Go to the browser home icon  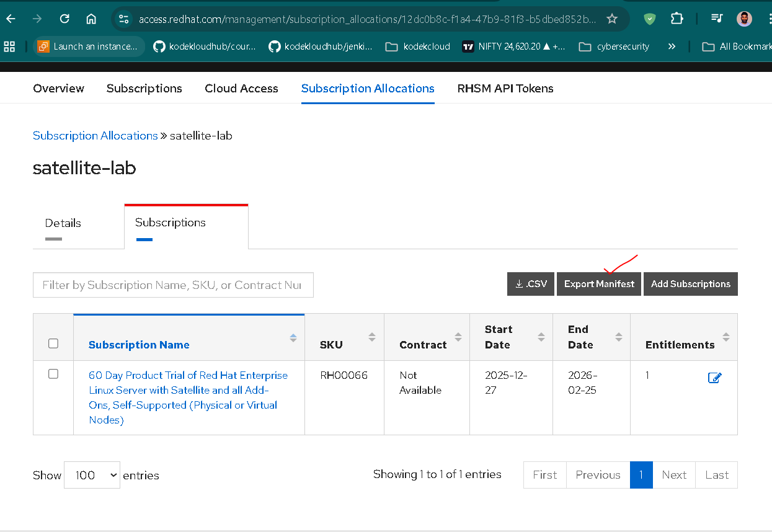pyautogui.click(x=91, y=19)
